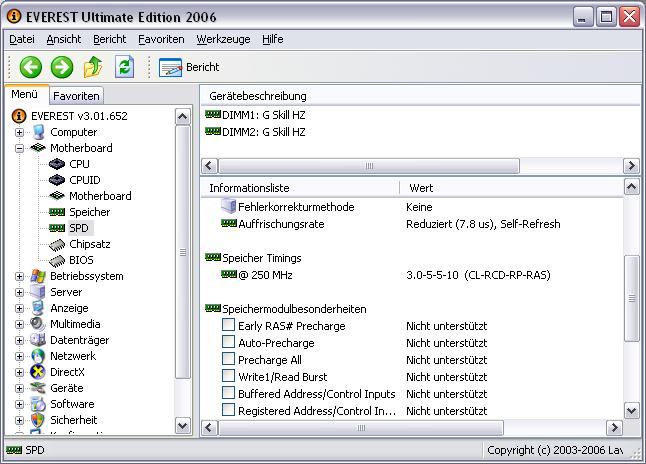This screenshot has width=646, height=464.
Task: Select the Netzwerk category
Action: click(73, 356)
